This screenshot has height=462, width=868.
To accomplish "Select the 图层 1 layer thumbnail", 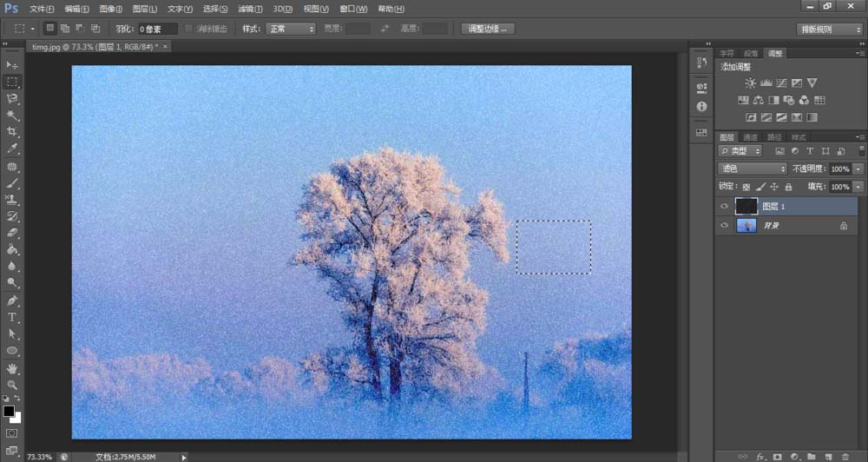I will [x=746, y=206].
